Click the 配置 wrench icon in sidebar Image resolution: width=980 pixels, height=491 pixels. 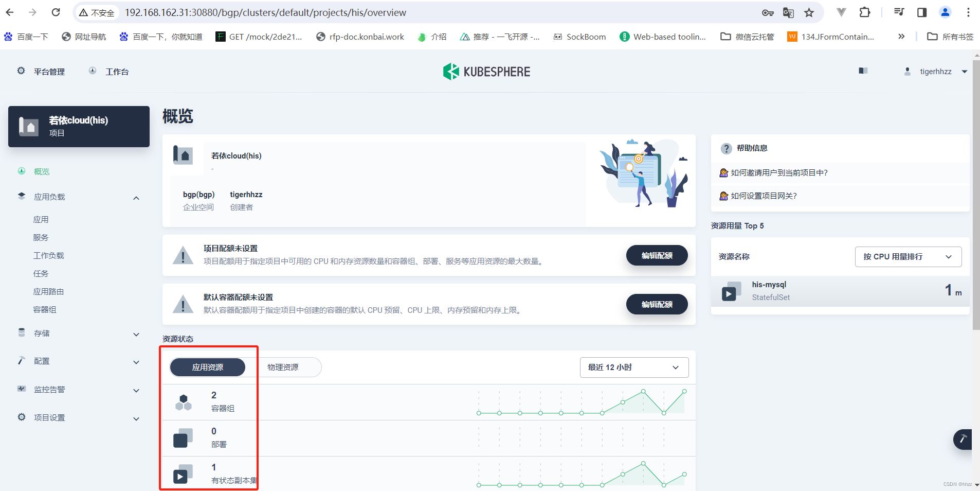21,361
